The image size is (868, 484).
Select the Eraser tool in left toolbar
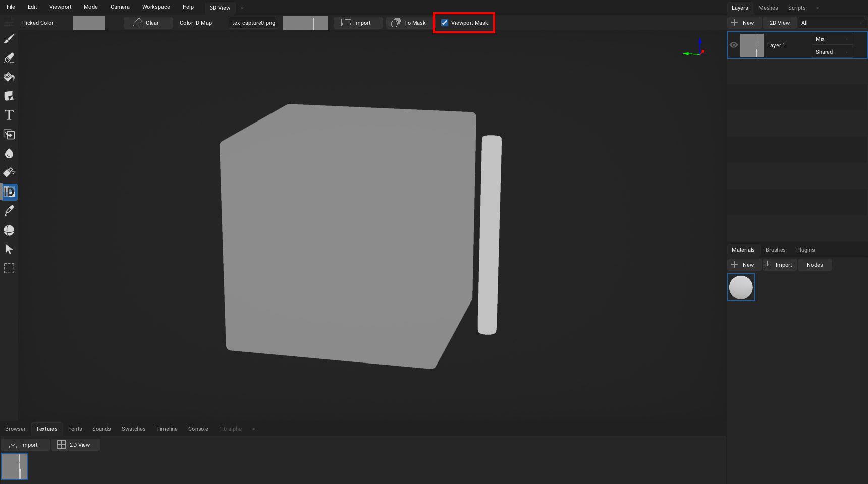coord(9,58)
